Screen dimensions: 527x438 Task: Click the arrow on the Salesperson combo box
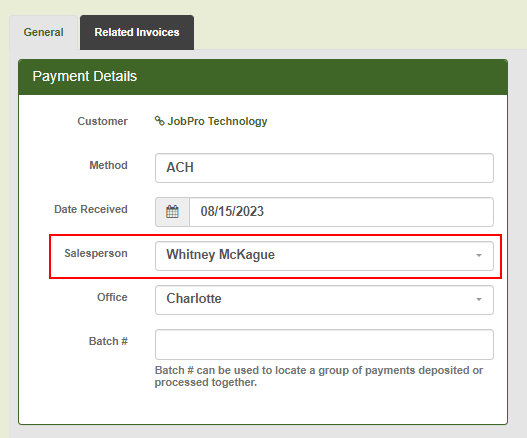(479, 256)
